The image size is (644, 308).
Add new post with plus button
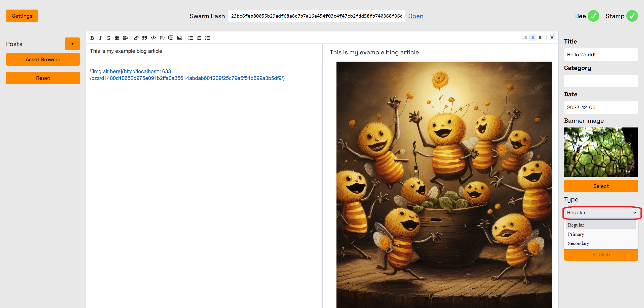72,44
